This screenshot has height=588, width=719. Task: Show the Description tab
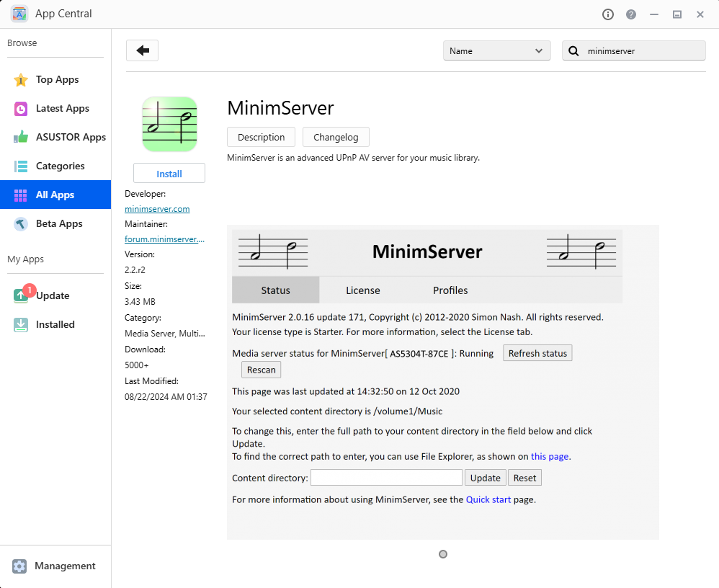coord(261,137)
